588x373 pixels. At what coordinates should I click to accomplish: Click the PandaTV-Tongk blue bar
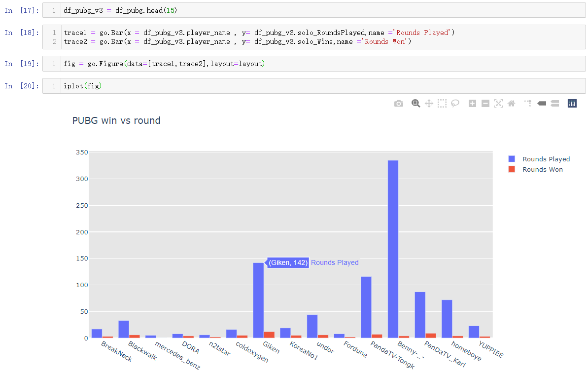pos(366,307)
